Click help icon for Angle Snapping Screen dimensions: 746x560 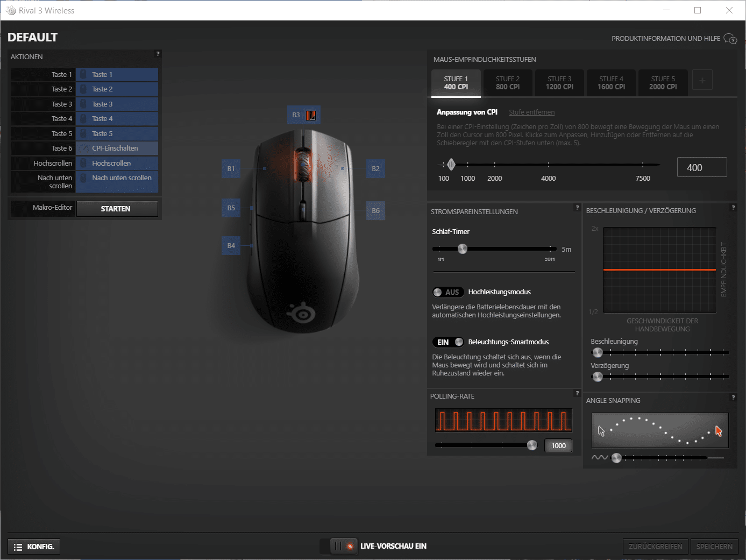(x=733, y=398)
